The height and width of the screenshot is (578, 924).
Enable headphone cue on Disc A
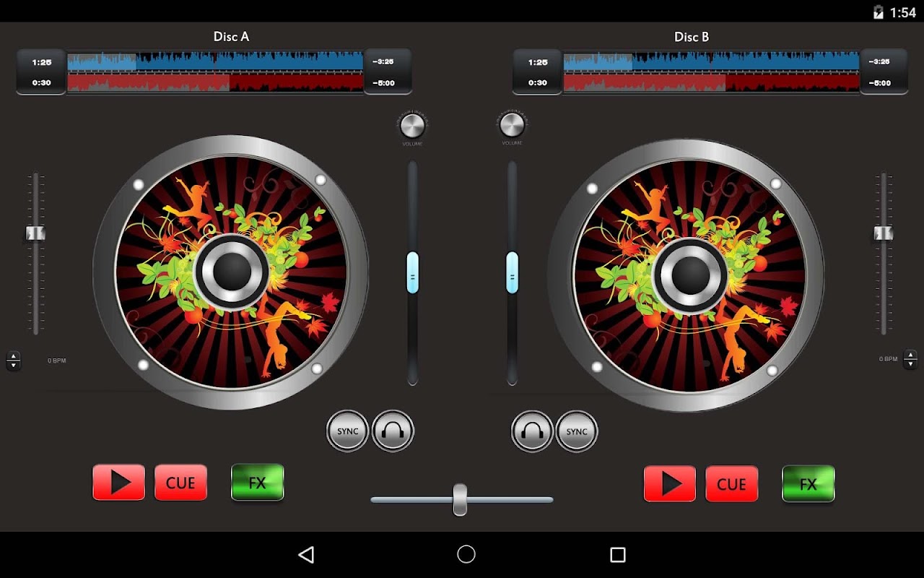point(393,431)
